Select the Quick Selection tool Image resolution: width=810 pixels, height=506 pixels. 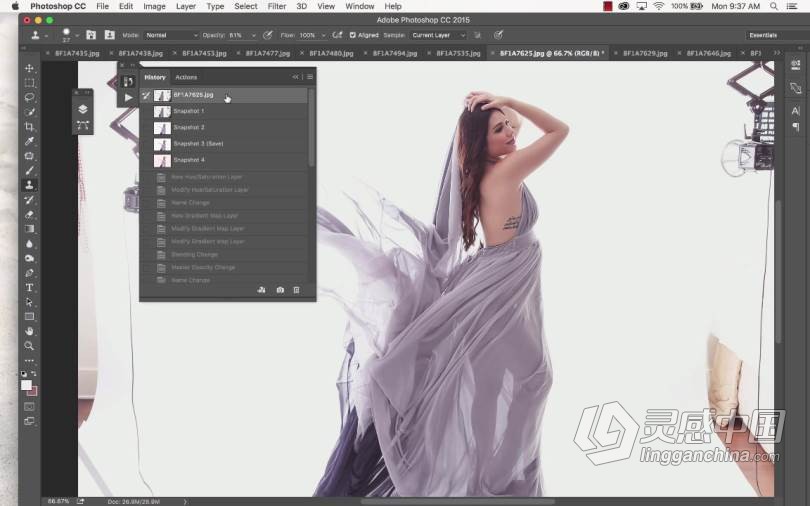coord(29,112)
